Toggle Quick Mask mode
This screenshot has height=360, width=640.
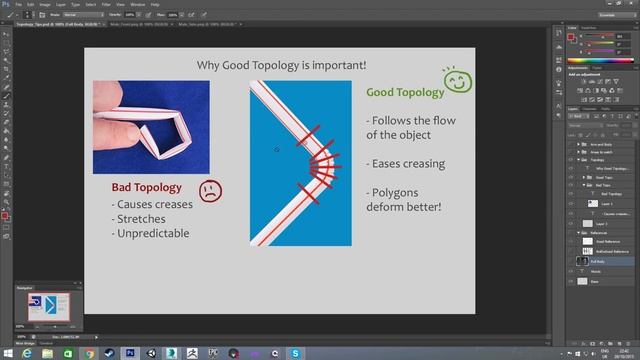(x=6, y=228)
